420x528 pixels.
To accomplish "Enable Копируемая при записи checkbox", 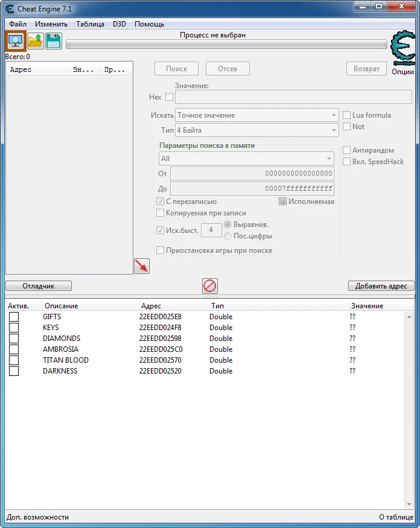I will pos(161,213).
